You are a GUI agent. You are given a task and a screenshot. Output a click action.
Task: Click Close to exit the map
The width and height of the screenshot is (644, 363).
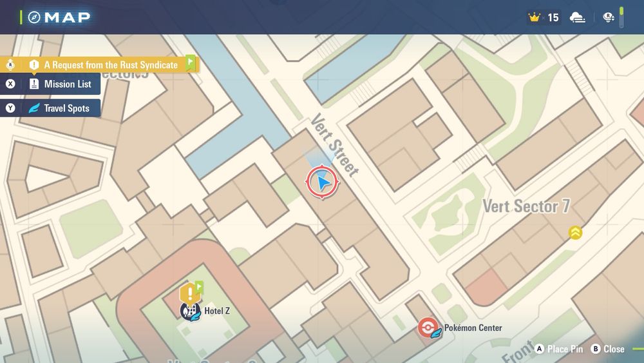tap(608, 349)
